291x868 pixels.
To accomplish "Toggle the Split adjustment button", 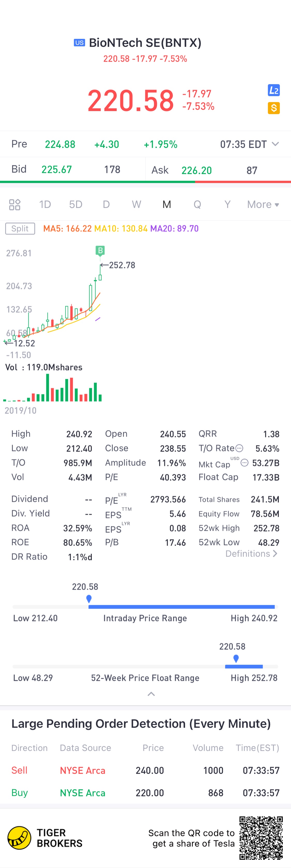I will pos(20,228).
